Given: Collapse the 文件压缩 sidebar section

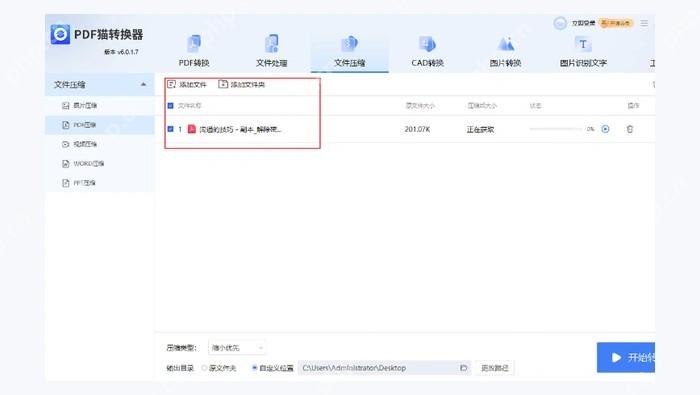Looking at the screenshot, I should pos(143,84).
